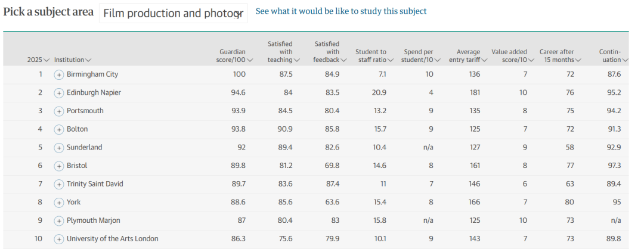Image resolution: width=644 pixels, height=249 pixels.
Task: Sort by Continuation column header
Action: click(x=613, y=56)
